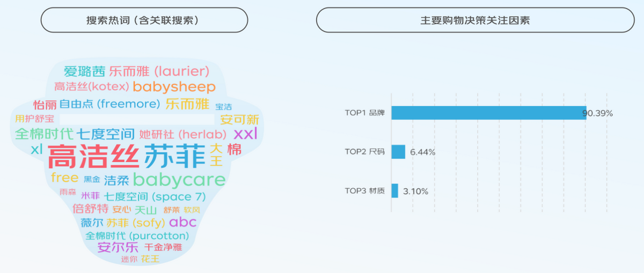Click the TOP2 尺码 bar
The width and height of the screenshot is (644, 273).
click(398, 152)
